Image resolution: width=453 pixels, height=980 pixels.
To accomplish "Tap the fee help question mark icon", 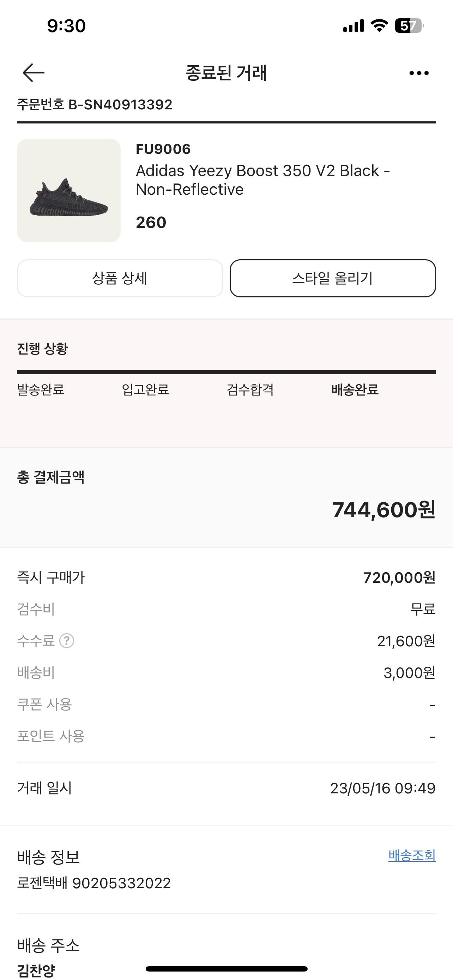I will (x=67, y=641).
